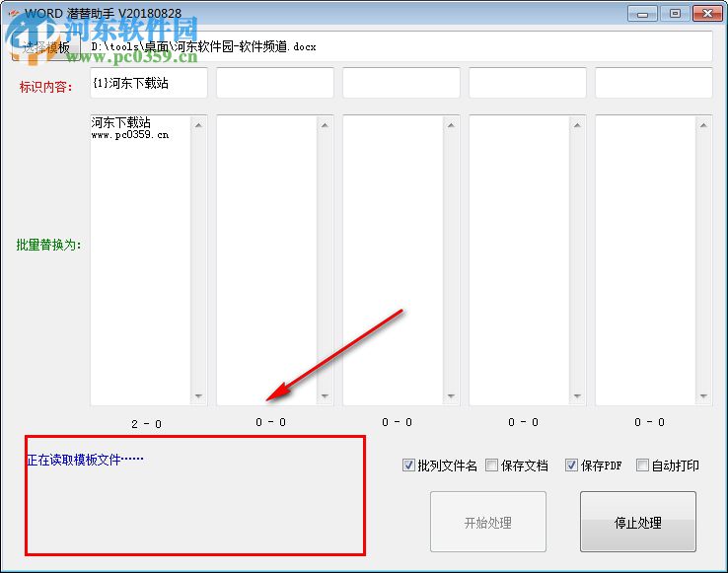This screenshot has width=728, height=573.
Task: Enable the 自动打印 checkbox
Action: tap(642, 465)
